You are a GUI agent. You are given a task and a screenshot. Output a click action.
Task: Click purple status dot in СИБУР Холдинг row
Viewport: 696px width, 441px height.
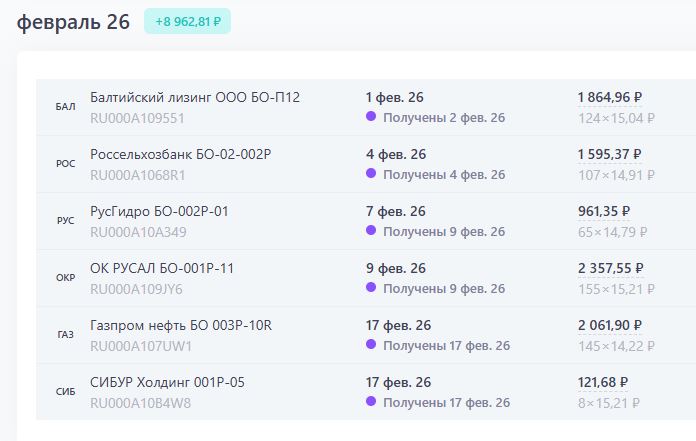pyautogui.click(x=371, y=401)
